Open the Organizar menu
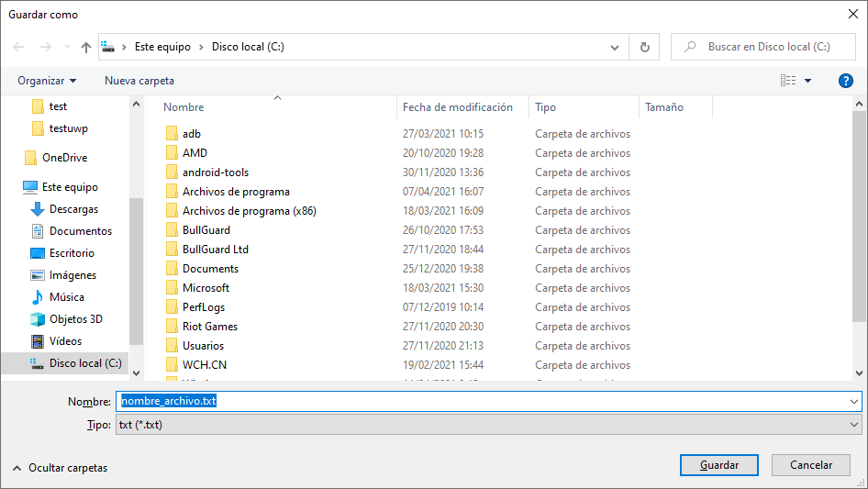The image size is (868, 489). pos(47,81)
